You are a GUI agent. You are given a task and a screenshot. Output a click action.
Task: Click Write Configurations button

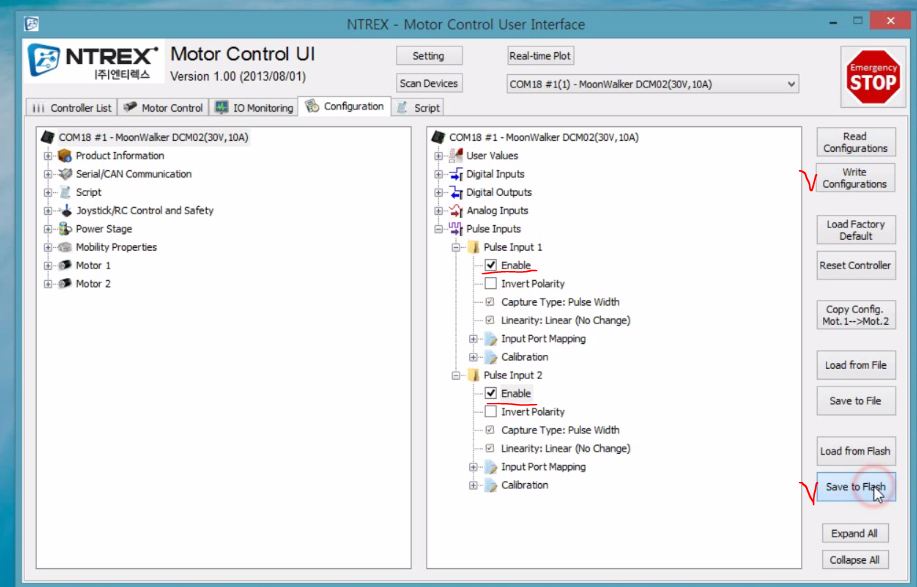[855, 178]
